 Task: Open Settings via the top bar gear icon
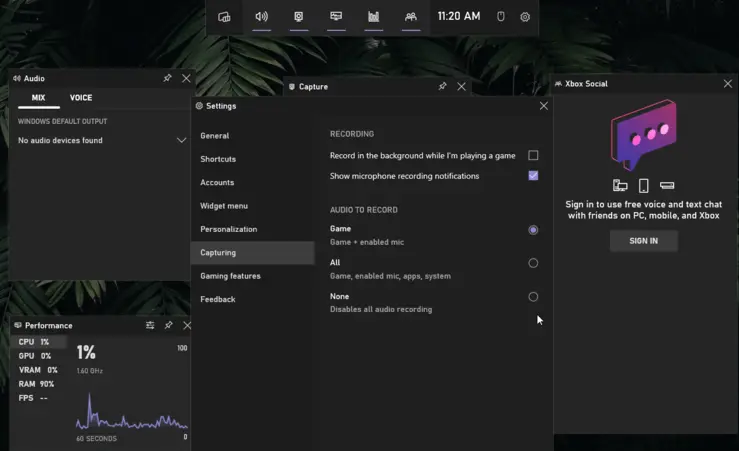pos(525,17)
